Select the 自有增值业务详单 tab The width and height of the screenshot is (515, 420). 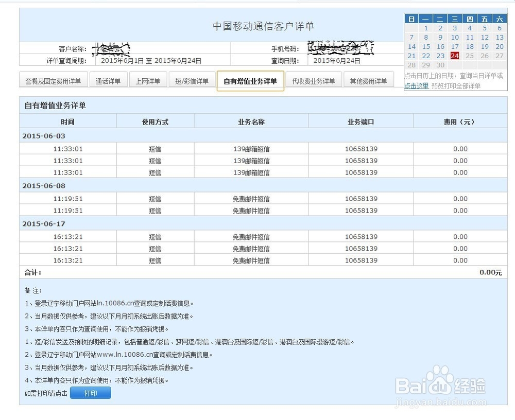coord(250,81)
